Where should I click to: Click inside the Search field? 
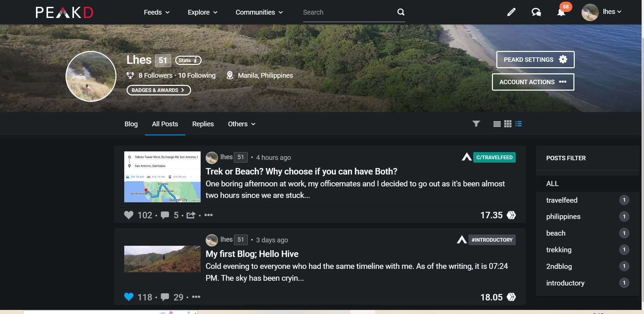tap(349, 13)
